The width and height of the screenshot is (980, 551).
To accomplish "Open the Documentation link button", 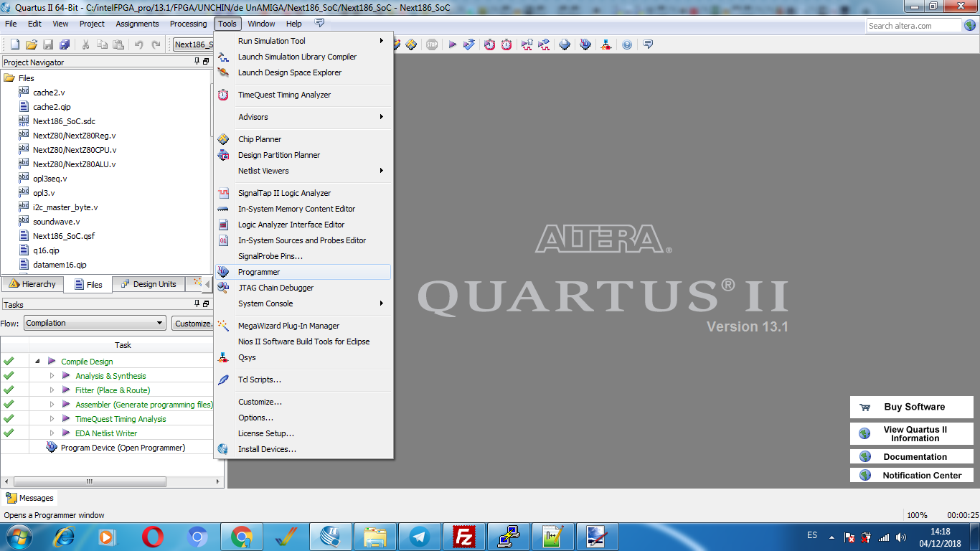I will (x=911, y=456).
